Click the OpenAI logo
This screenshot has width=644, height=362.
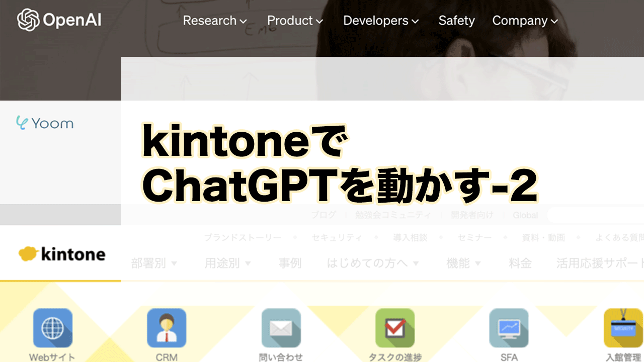tap(58, 21)
